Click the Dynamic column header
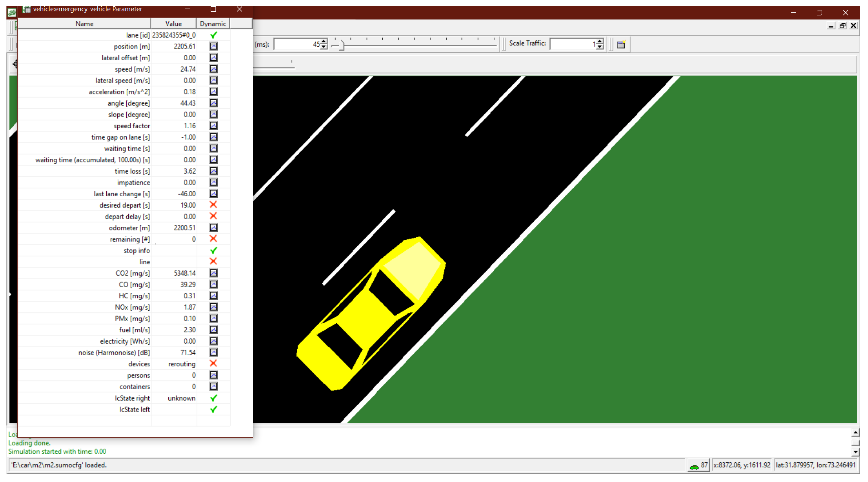 (213, 24)
